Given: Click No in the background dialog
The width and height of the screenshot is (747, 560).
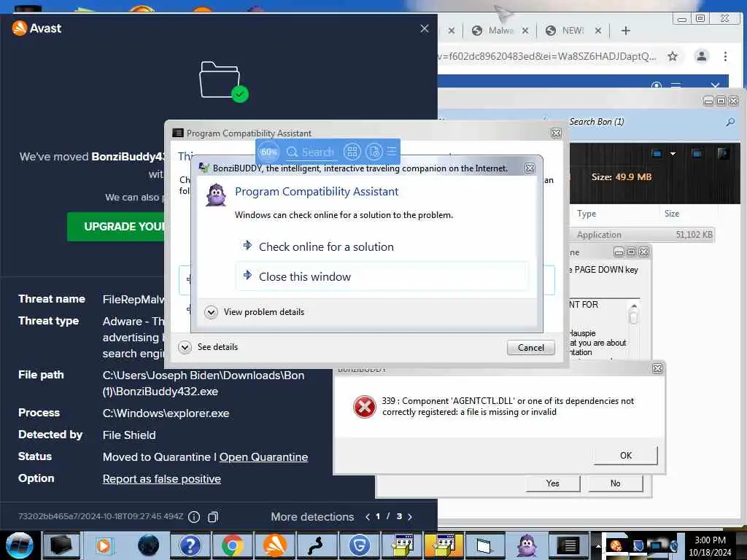Looking at the screenshot, I should click(615, 483).
